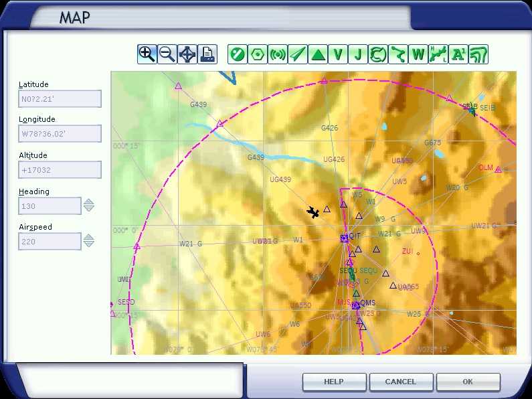This screenshot has width=532, height=399.
Task: Click the Altitude input field
Action: [60, 169]
